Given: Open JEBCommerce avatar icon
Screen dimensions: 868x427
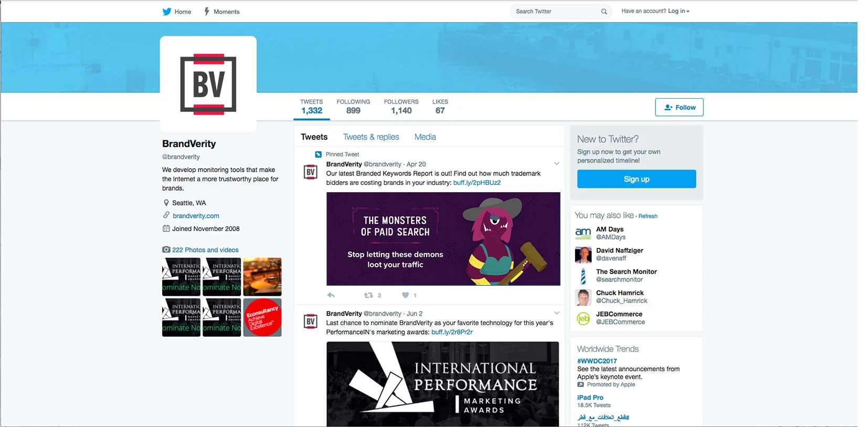Looking at the screenshot, I should [583, 318].
